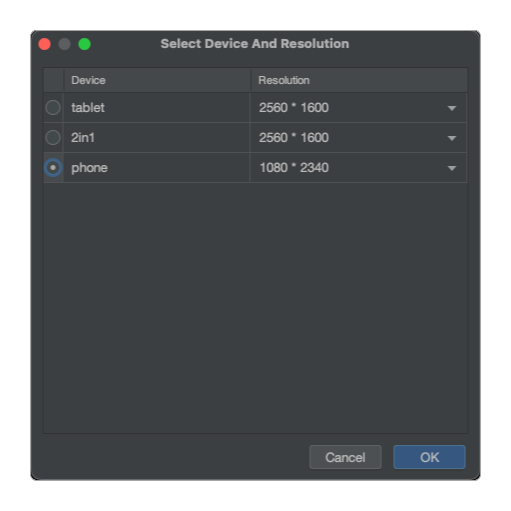Expand the phone resolution dropdown arrow

[452, 168]
